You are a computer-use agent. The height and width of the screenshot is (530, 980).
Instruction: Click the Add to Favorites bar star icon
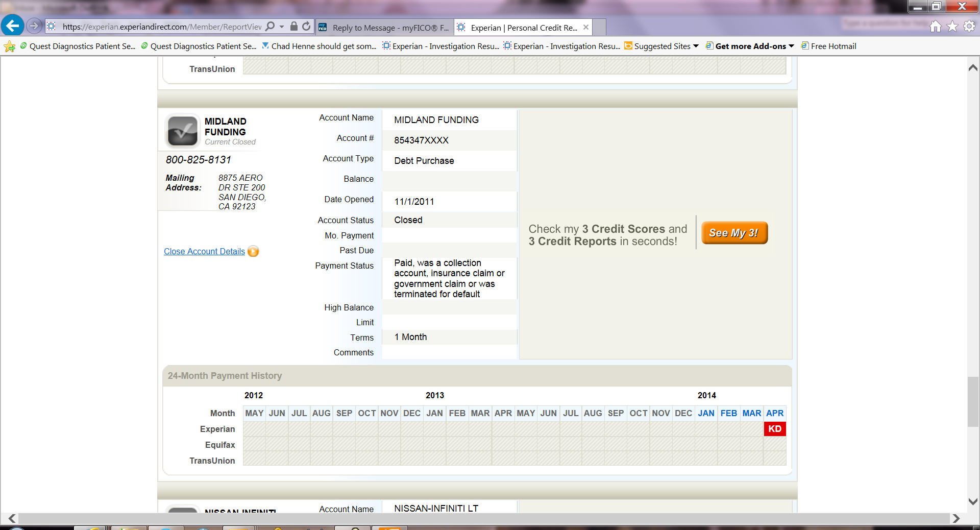click(9, 46)
